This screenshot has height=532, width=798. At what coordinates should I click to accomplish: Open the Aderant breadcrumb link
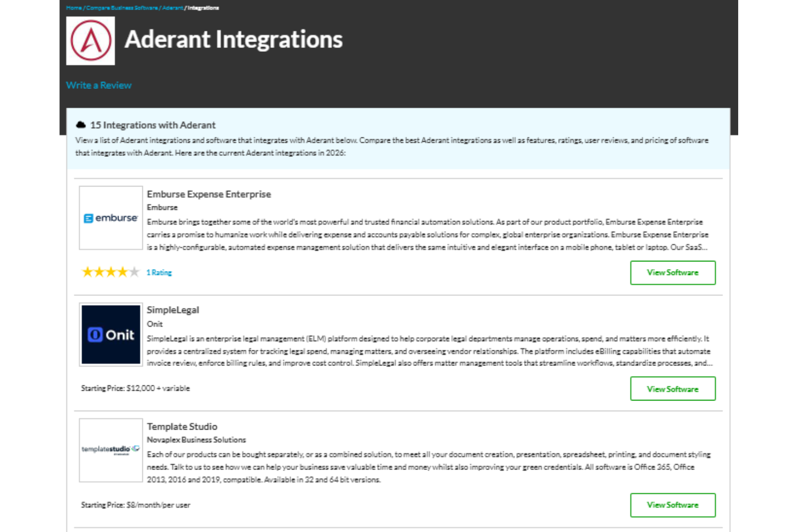point(173,8)
